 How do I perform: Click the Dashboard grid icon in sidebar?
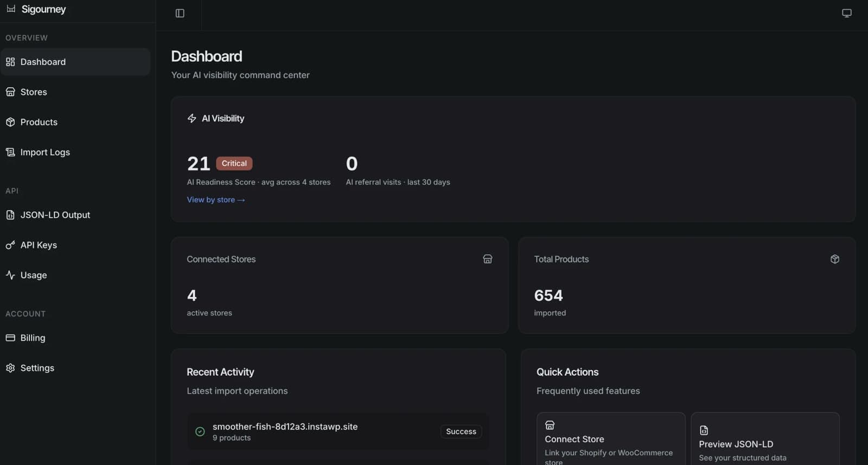pyautogui.click(x=10, y=62)
